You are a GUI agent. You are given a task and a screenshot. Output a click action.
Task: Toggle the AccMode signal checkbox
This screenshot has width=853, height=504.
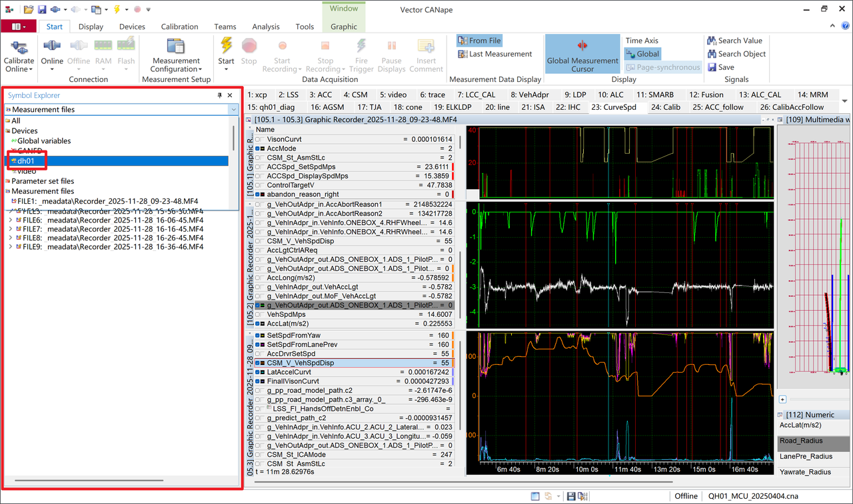(259, 148)
